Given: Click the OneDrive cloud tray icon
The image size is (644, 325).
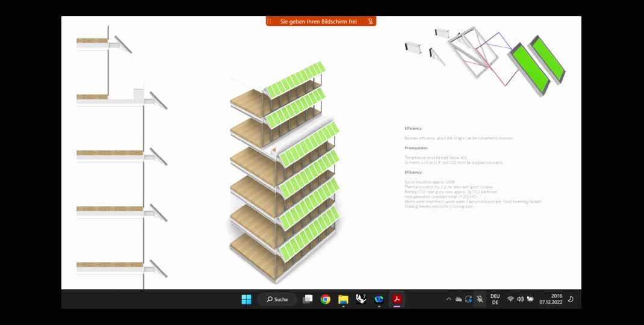Looking at the screenshot, I should coord(459,299).
